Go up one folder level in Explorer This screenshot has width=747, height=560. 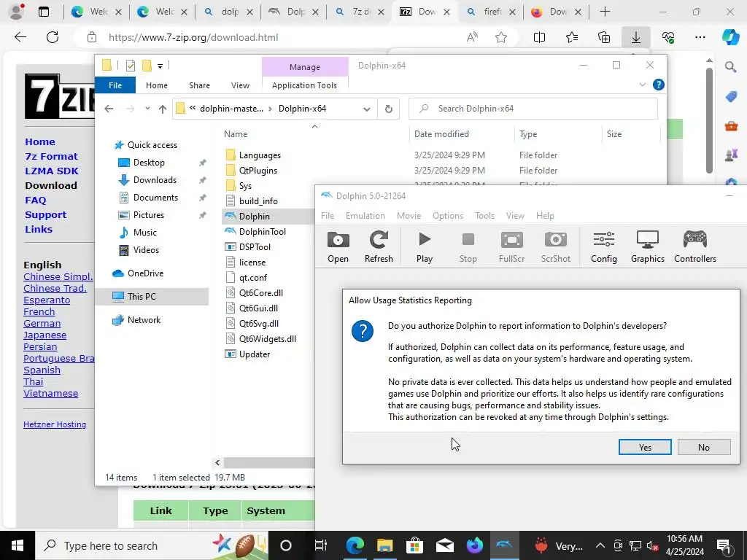pos(163,109)
